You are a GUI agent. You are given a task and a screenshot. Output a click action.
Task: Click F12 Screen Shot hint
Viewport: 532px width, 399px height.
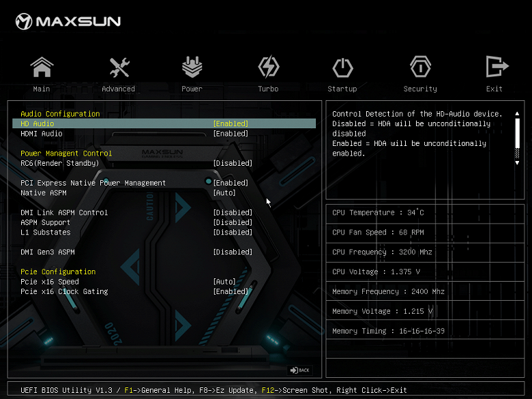(295, 390)
